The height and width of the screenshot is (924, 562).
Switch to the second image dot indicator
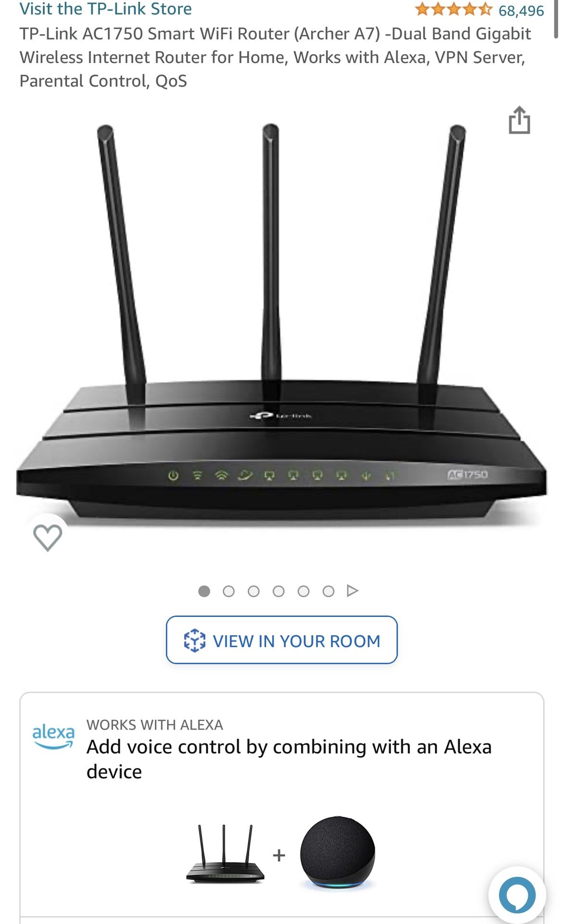coord(229,591)
